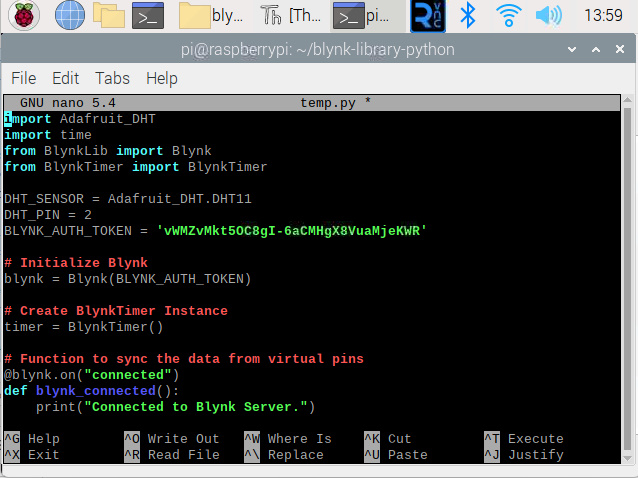Place cursor on 'import Adafruit_DHT' line
638x478 pixels.
point(80,119)
